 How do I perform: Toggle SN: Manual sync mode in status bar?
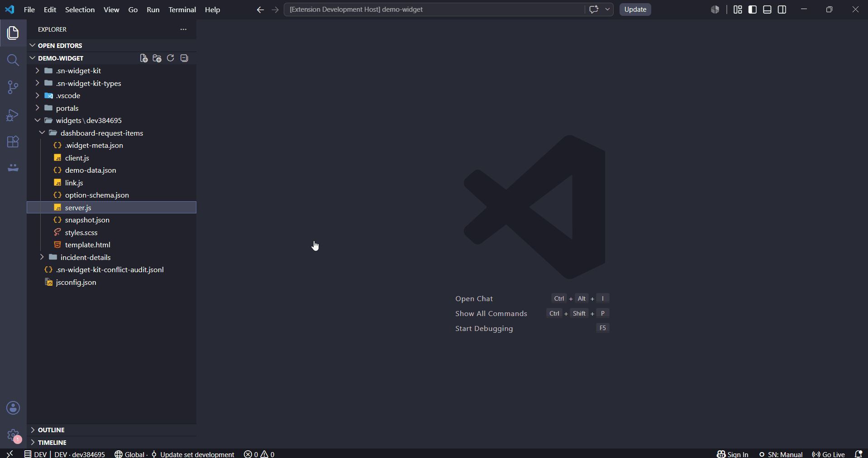781,454
